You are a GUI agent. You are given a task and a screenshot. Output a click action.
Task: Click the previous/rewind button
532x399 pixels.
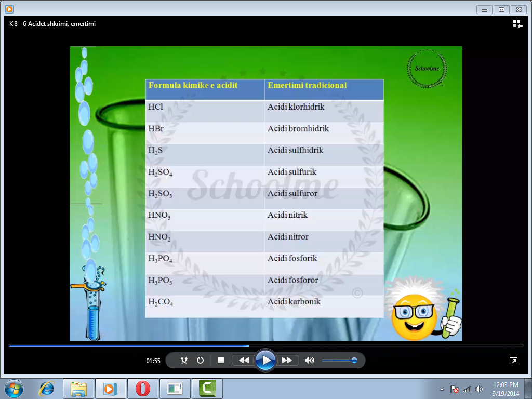[244, 361]
